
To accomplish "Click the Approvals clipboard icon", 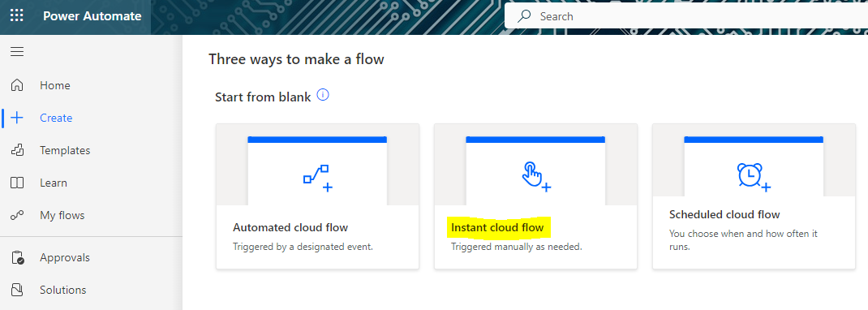I will click(x=17, y=257).
